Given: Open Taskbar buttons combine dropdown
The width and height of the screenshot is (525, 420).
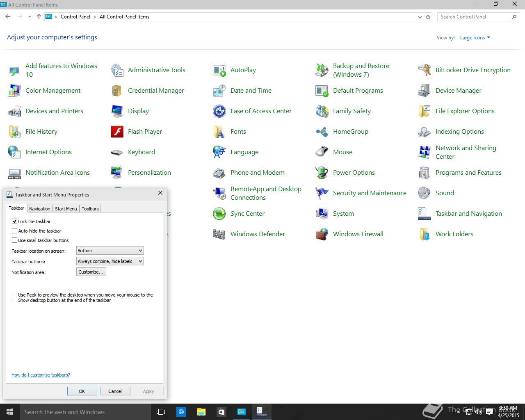Looking at the screenshot, I should tap(110, 261).
